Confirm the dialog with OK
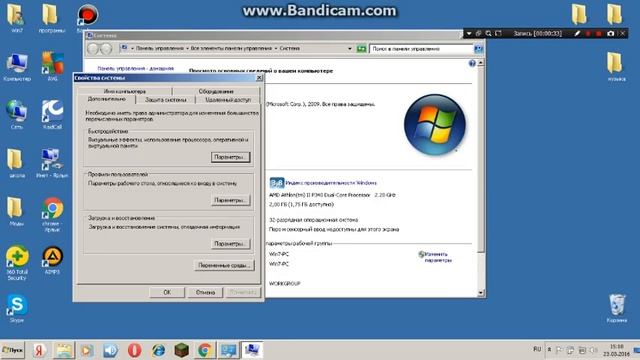 167,292
